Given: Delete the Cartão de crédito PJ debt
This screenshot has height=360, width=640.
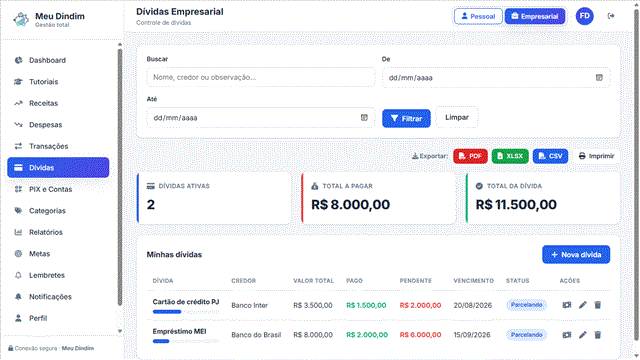Looking at the screenshot, I should click(x=598, y=305).
